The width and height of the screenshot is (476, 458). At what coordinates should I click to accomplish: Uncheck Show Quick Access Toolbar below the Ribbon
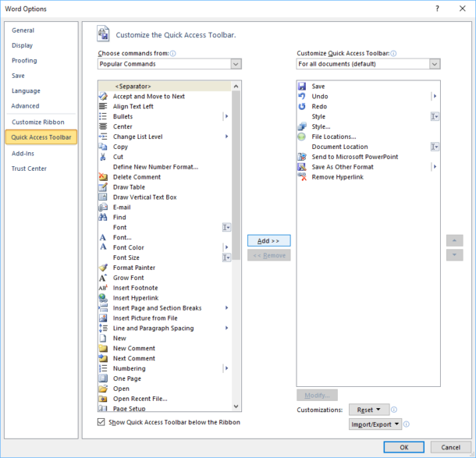point(101,422)
